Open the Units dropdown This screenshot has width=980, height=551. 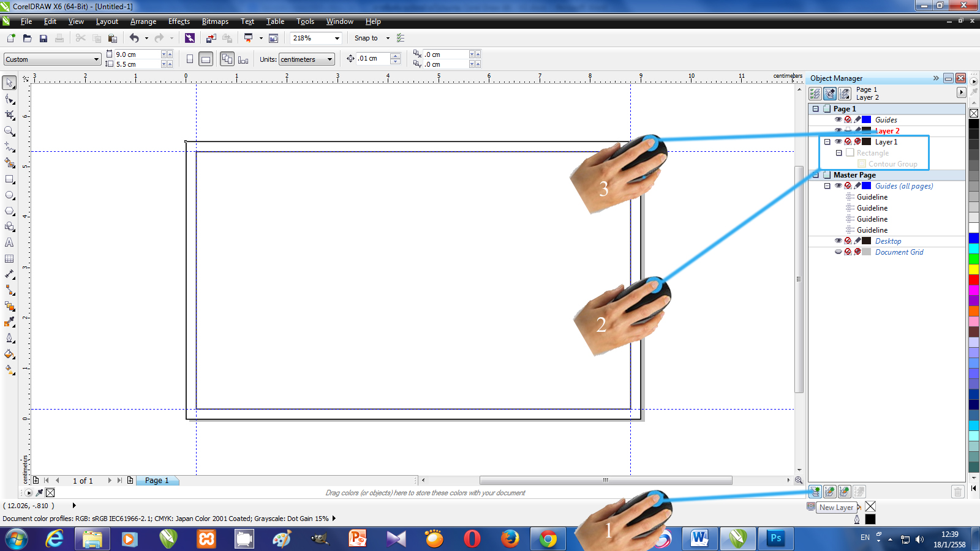click(x=330, y=59)
